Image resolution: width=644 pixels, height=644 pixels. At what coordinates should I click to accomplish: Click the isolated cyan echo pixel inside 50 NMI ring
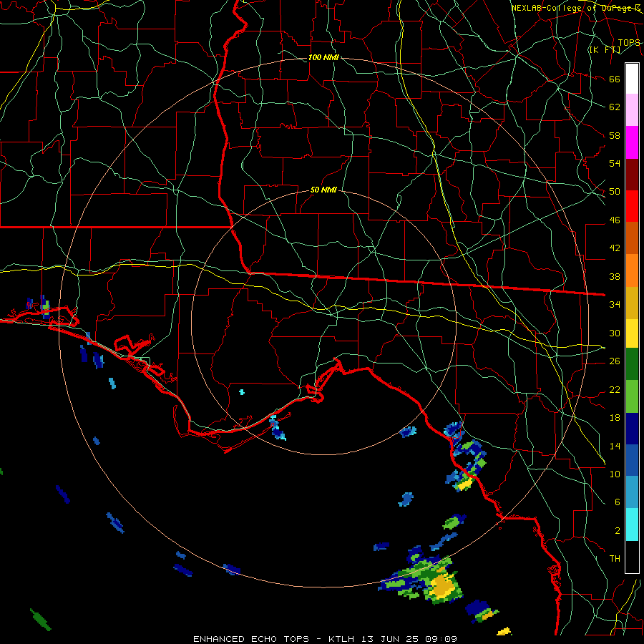[242, 392]
